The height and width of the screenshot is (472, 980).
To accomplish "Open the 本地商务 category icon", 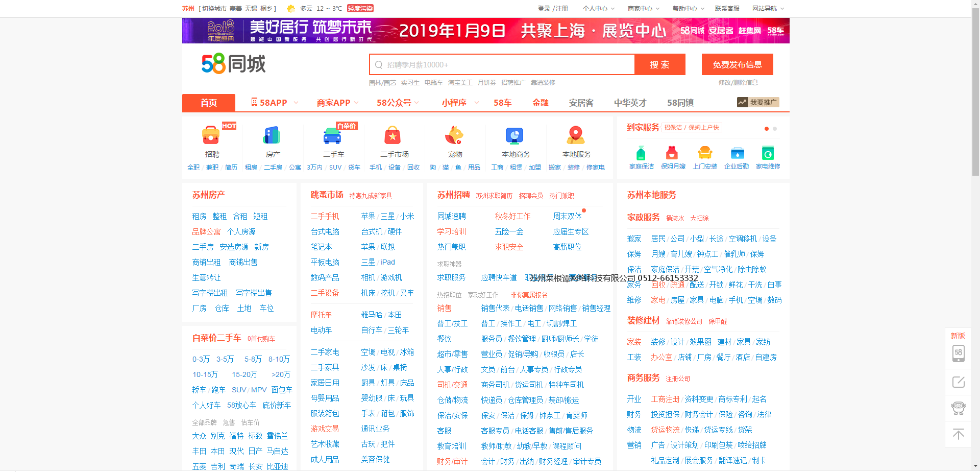I will tap(514, 135).
